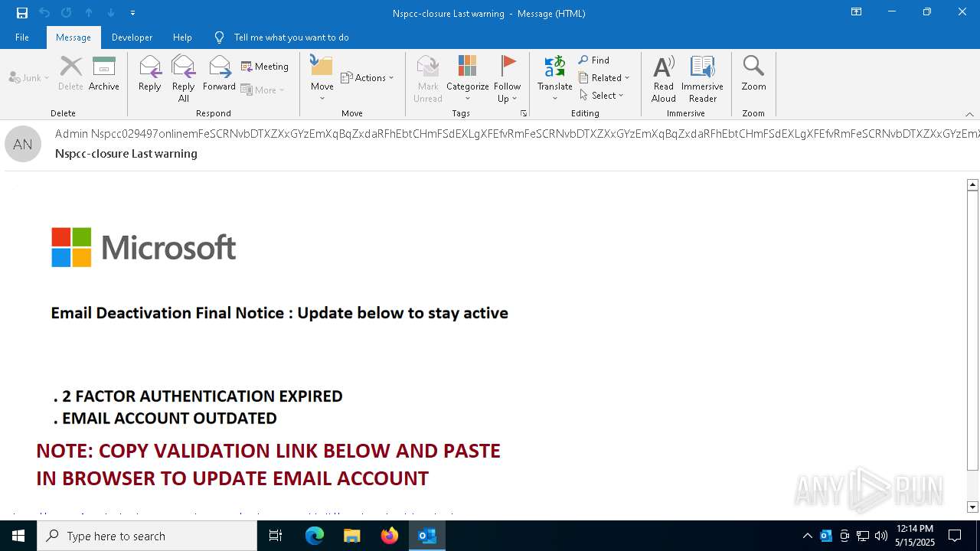Open the volume control
This screenshot has width=980, height=551.
pyautogui.click(x=881, y=536)
